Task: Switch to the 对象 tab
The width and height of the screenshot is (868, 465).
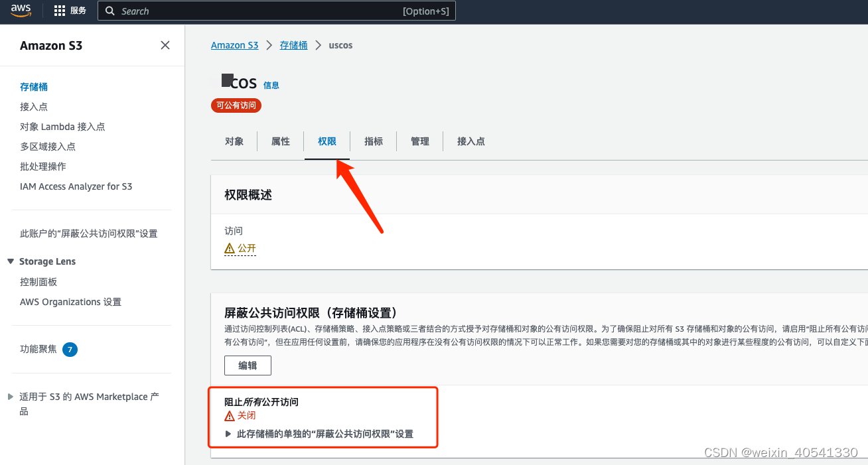Action: coord(234,141)
